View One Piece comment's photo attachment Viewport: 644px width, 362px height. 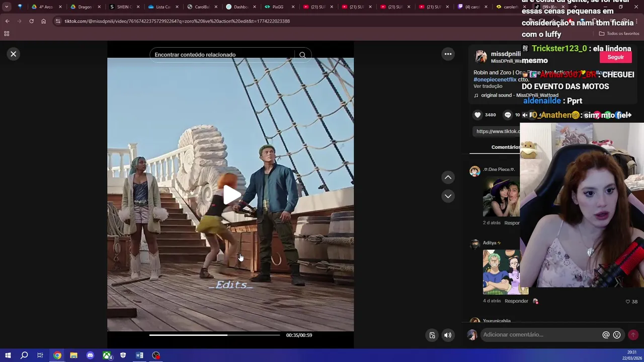pos(501,197)
